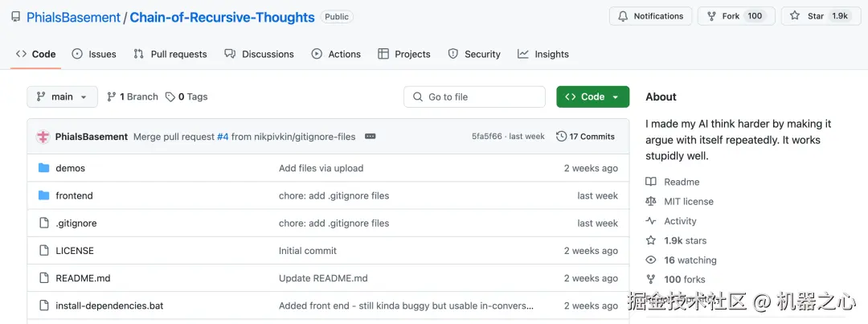
Task: Click the Activity pulse icon
Action: point(651,221)
